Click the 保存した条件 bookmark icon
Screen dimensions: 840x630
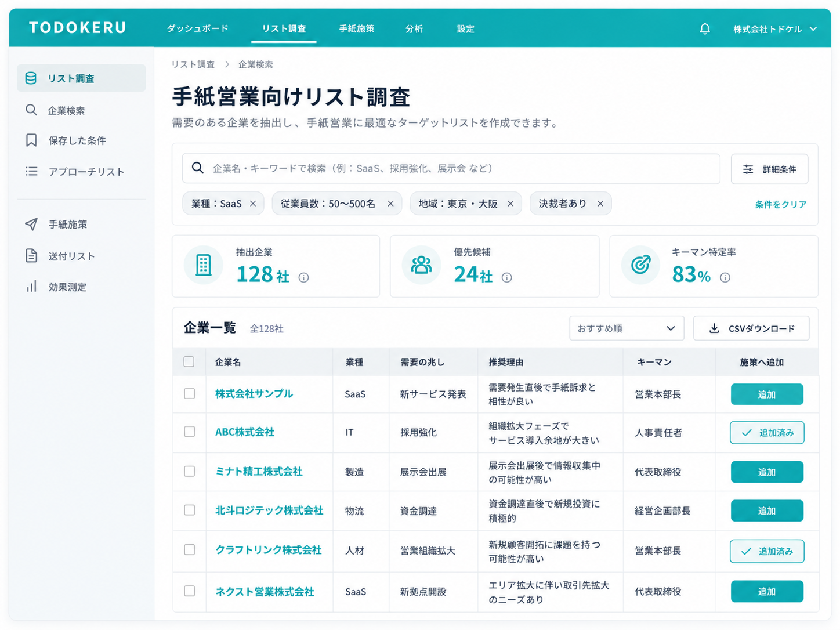point(31,140)
